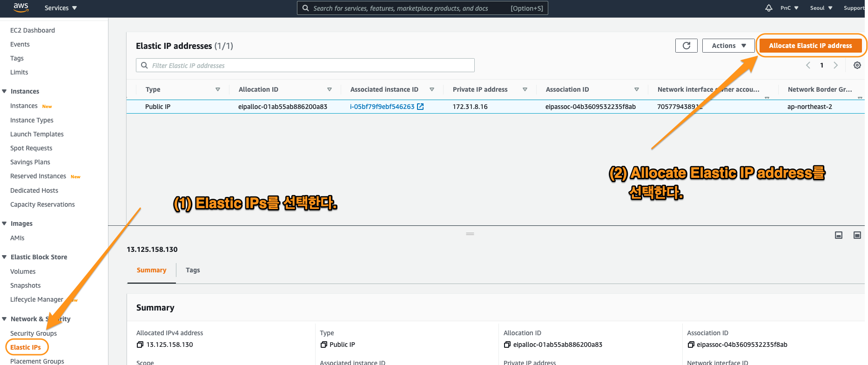868x365 pixels.
Task: Collapse the Elastic Block Store section
Action: point(5,257)
